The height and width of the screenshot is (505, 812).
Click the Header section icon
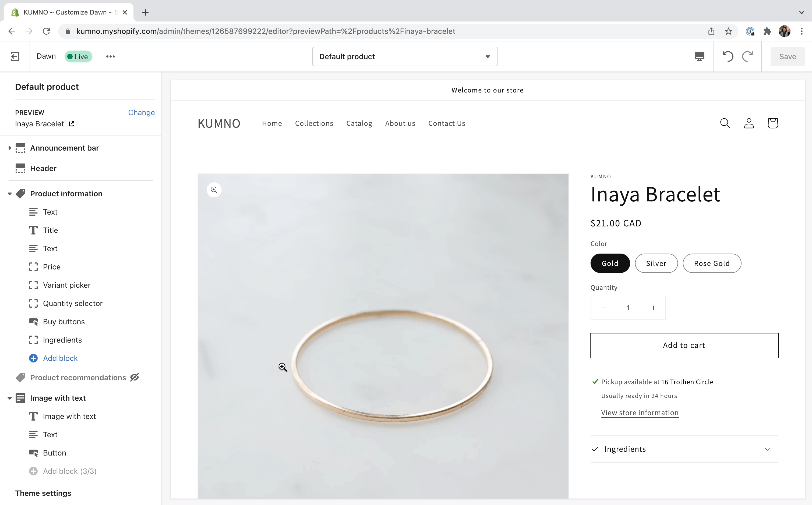(20, 168)
